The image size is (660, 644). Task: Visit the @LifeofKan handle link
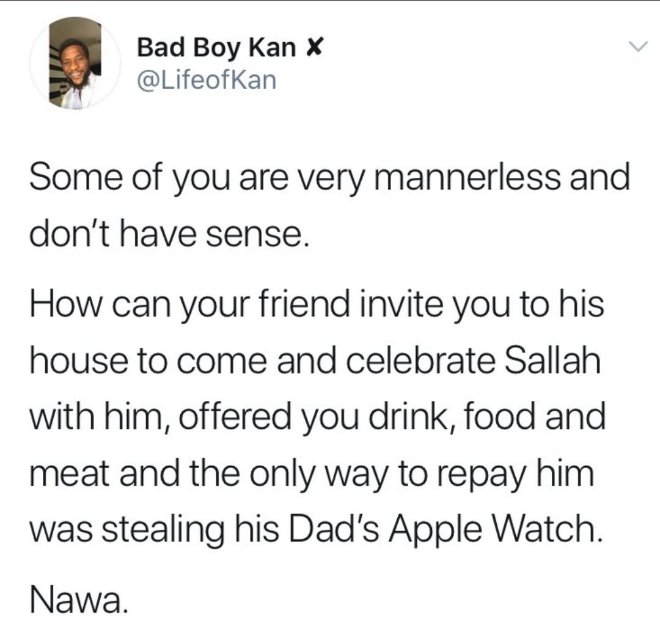(207, 80)
